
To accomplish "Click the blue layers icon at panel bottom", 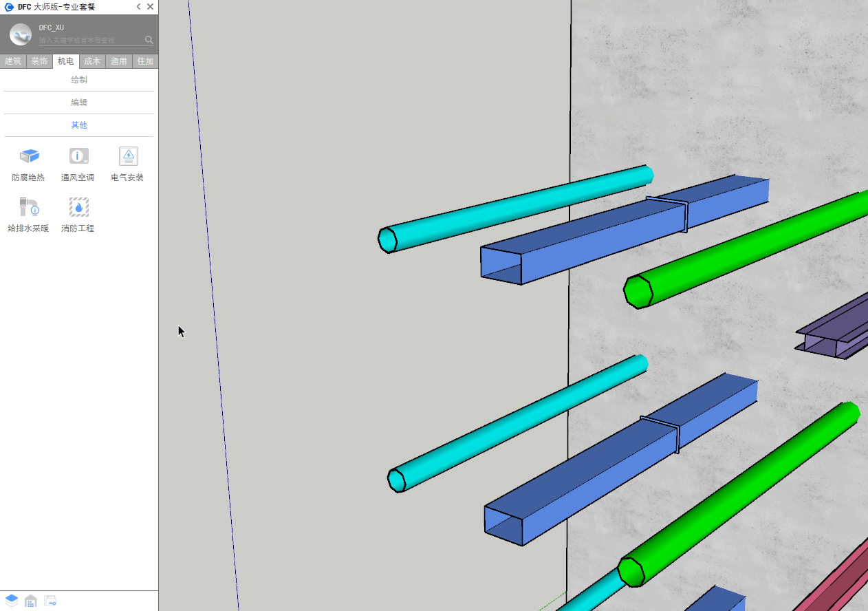I will click(x=12, y=601).
